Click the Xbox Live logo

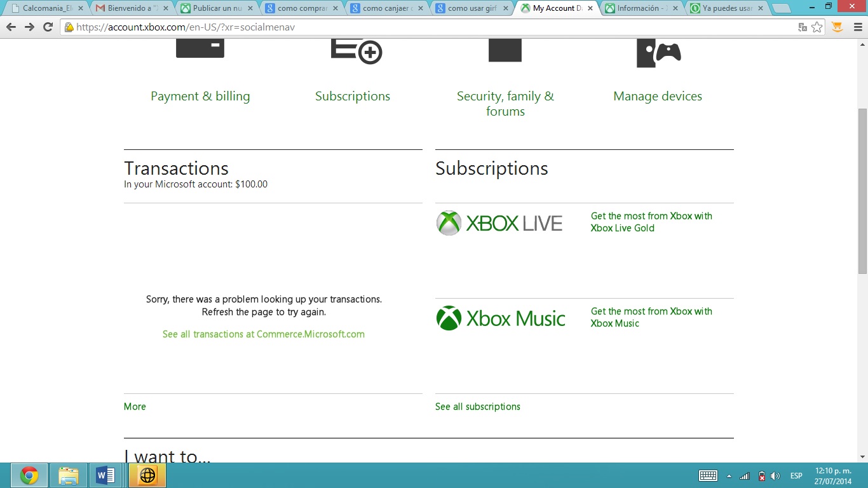pyautogui.click(x=499, y=223)
